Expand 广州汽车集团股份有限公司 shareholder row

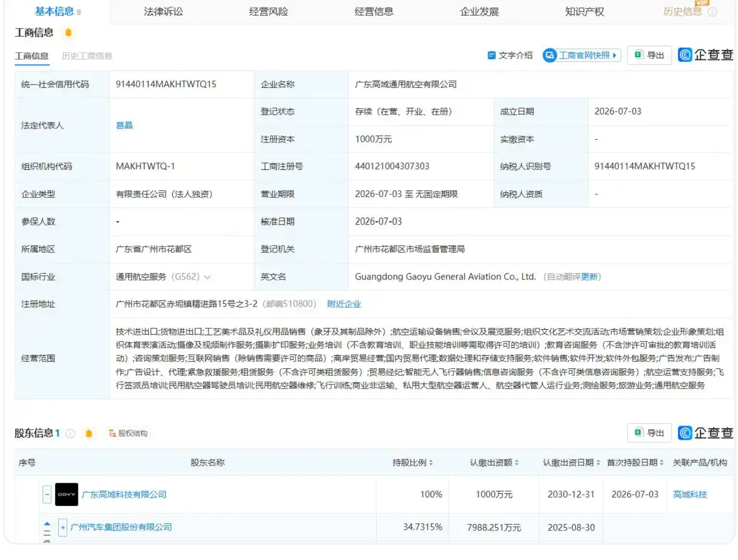[x=62, y=527]
